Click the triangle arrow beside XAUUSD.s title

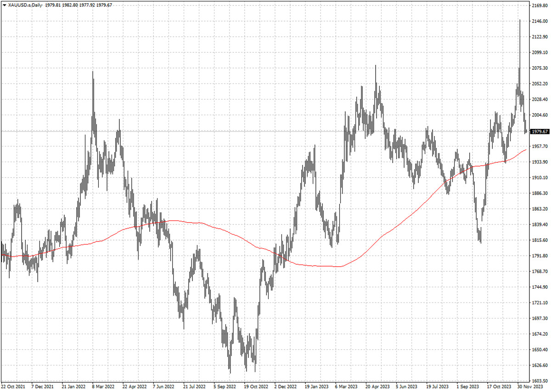[x=4, y=5]
